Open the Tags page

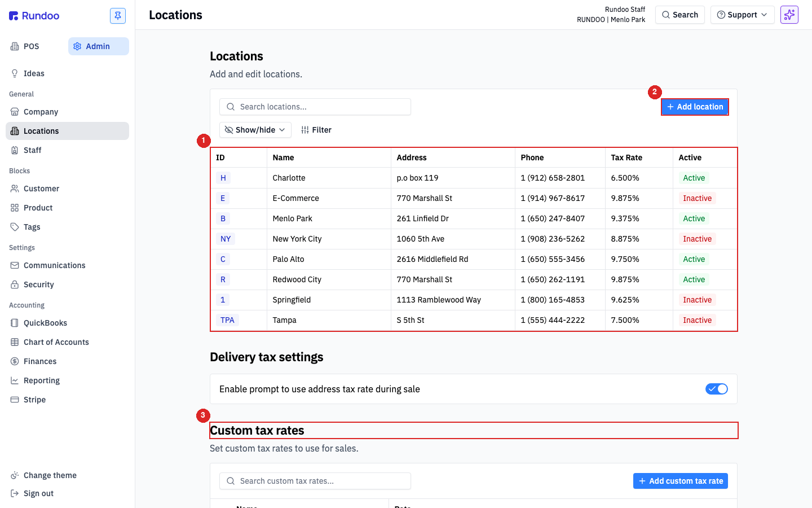(x=67, y=227)
